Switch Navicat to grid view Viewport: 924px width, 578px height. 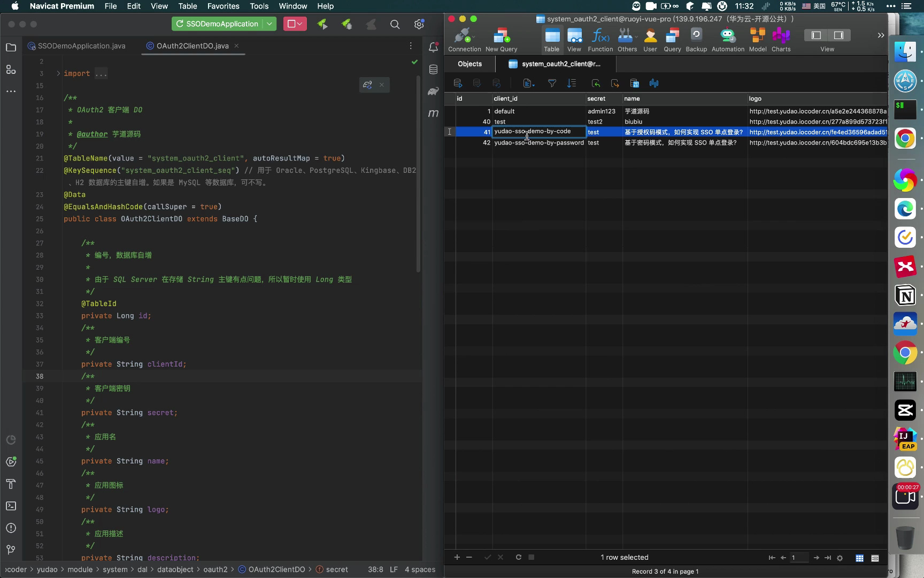click(x=859, y=558)
